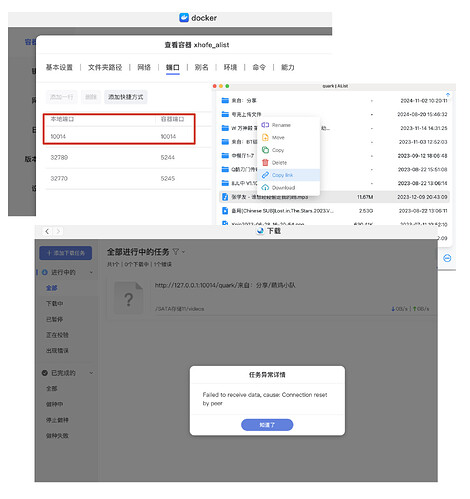Screen dimensions: 470x499
Task: Open the dropdown arrow after the filter funnel
Action: pyautogui.click(x=183, y=252)
